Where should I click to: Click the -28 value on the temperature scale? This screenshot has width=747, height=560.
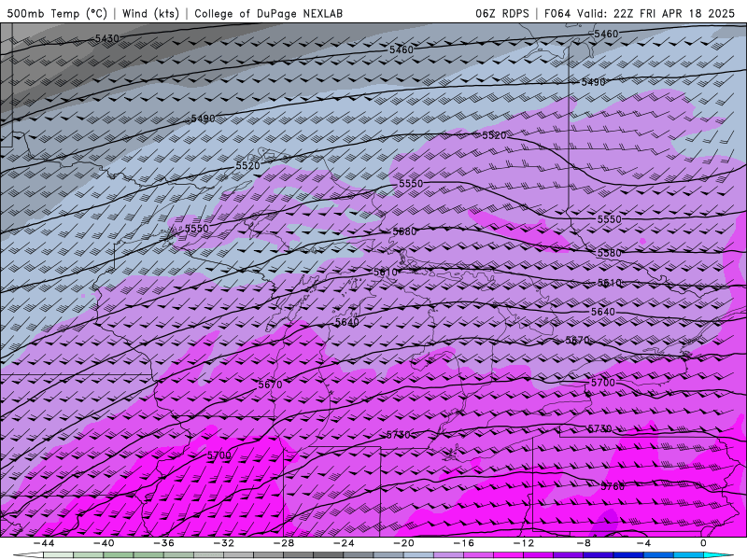pyautogui.click(x=284, y=543)
